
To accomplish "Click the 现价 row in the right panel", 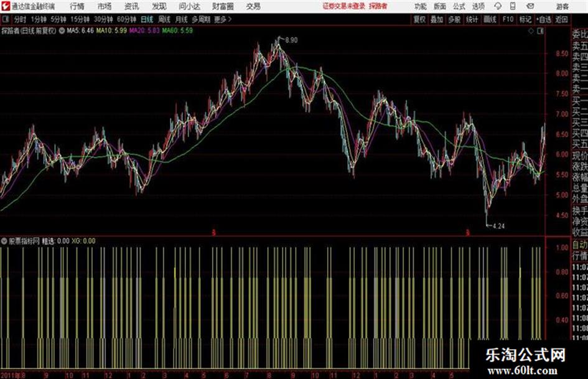I will point(580,156).
